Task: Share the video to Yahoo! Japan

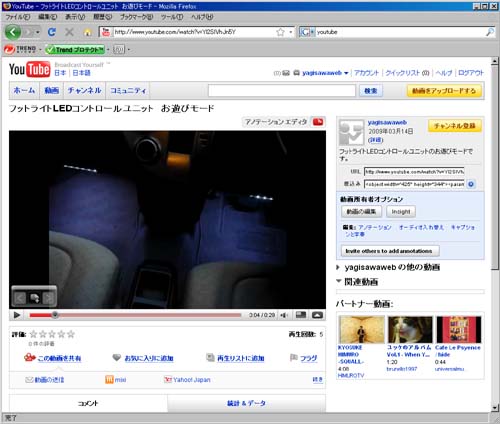Action: [x=192, y=380]
